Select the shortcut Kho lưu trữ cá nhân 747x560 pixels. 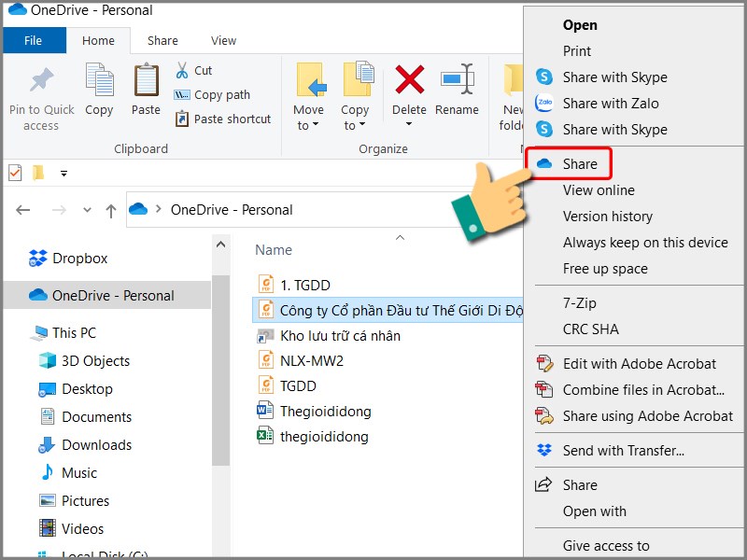click(329, 335)
